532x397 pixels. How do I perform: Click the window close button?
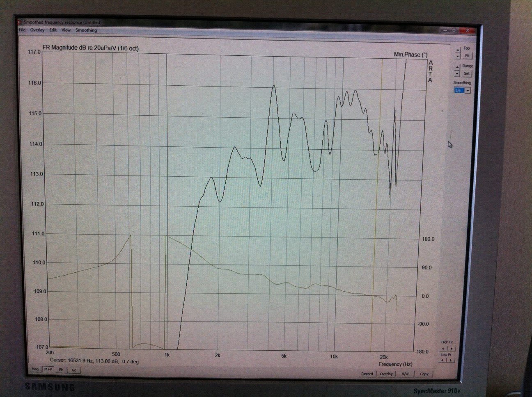pyautogui.click(x=468, y=30)
